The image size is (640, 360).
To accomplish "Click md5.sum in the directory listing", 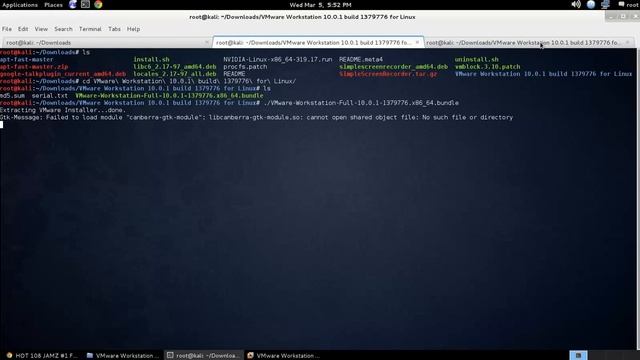I will (x=12, y=96).
